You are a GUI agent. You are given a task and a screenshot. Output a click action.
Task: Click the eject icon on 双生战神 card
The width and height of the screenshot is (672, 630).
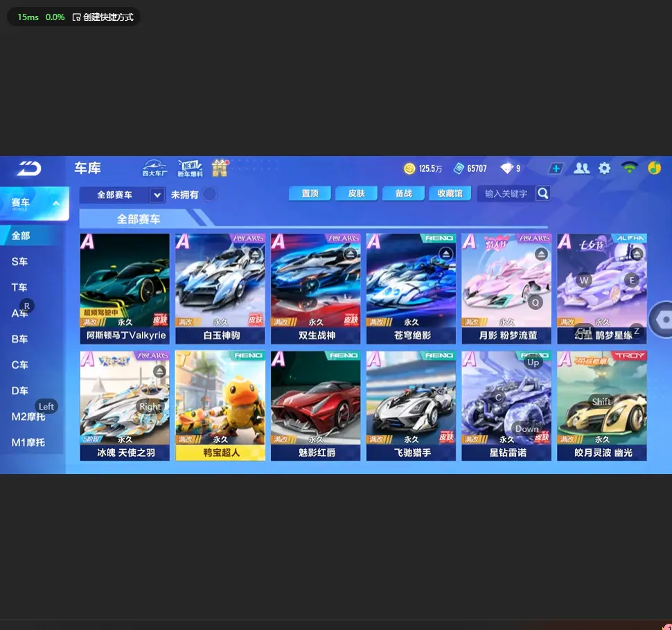click(x=351, y=254)
